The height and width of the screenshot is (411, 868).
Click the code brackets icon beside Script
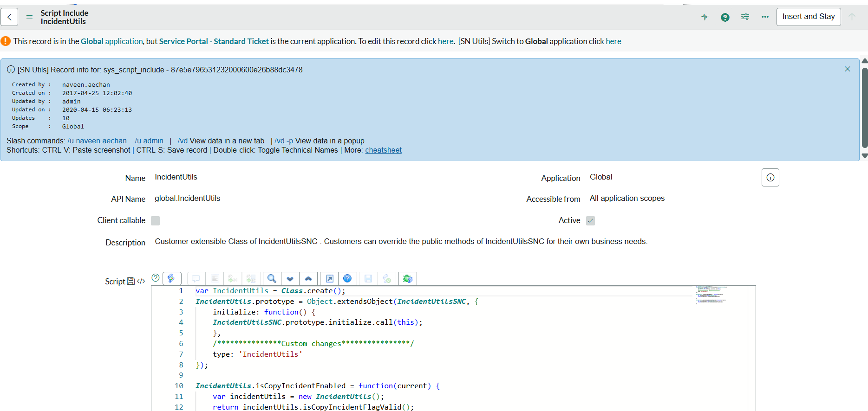coord(141,281)
